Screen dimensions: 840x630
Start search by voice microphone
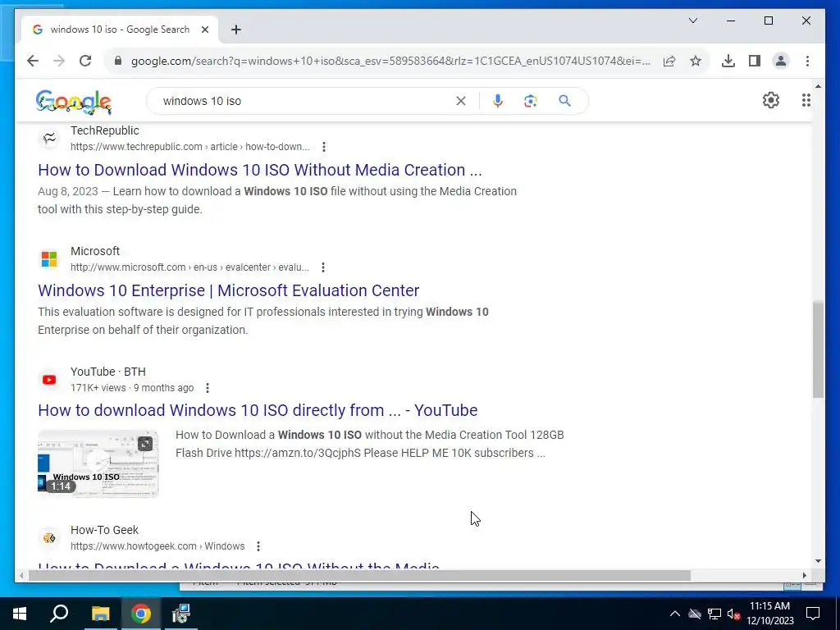498,101
